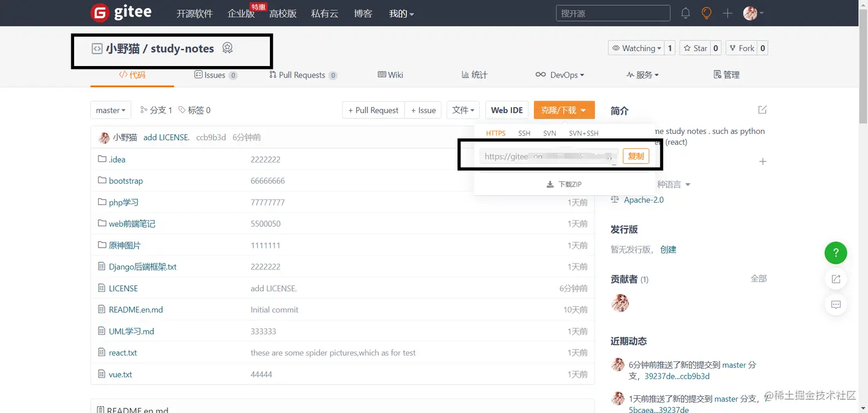Open the DevOps dropdown tab
The width and height of the screenshot is (868, 413).
(560, 75)
